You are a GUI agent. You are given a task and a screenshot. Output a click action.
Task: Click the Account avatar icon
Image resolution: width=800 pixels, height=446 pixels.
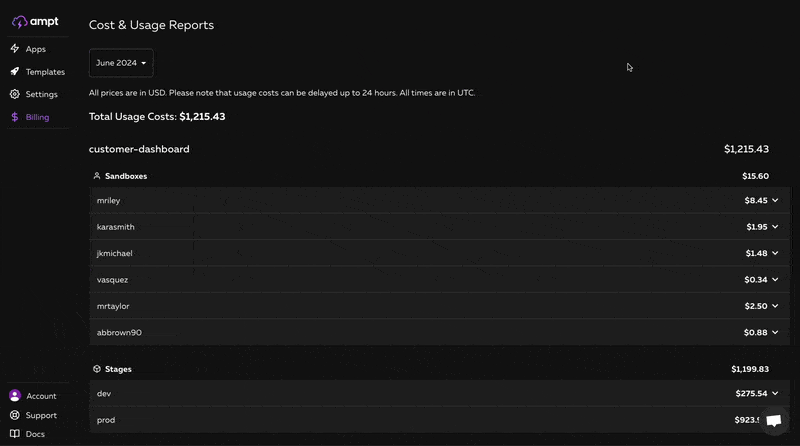[x=15, y=395]
